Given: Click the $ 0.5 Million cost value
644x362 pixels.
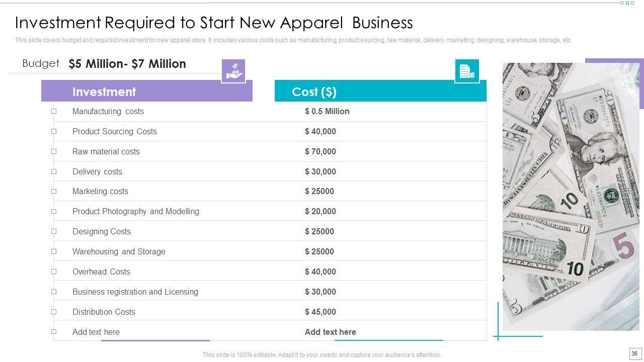Looking at the screenshot, I should [327, 111].
